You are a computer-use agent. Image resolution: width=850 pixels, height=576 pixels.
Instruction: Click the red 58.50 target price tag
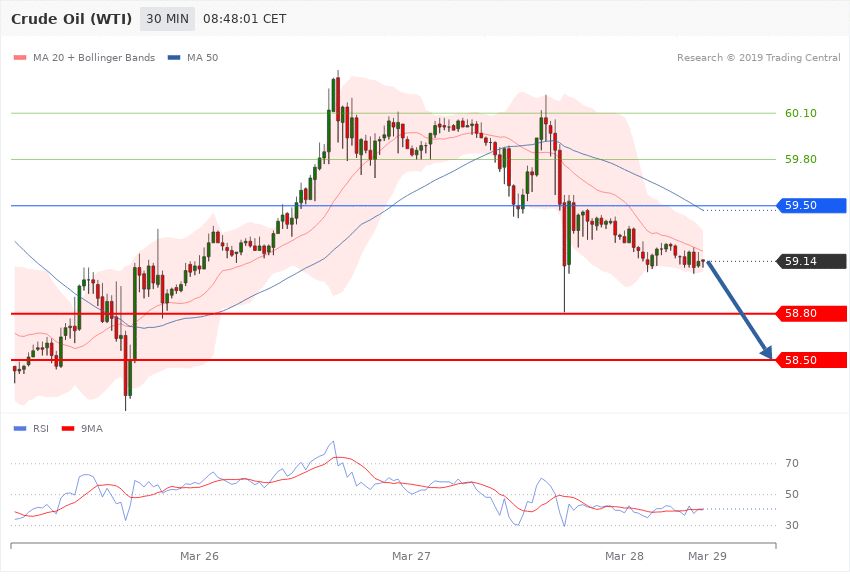point(812,360)
